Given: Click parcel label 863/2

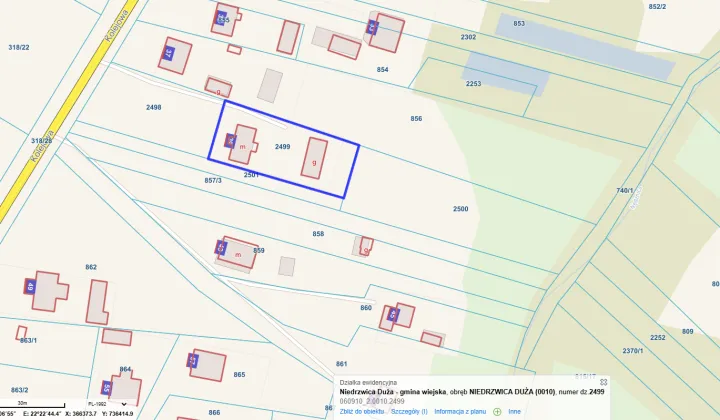Looking at the screenshot, I should pos(19,390).
